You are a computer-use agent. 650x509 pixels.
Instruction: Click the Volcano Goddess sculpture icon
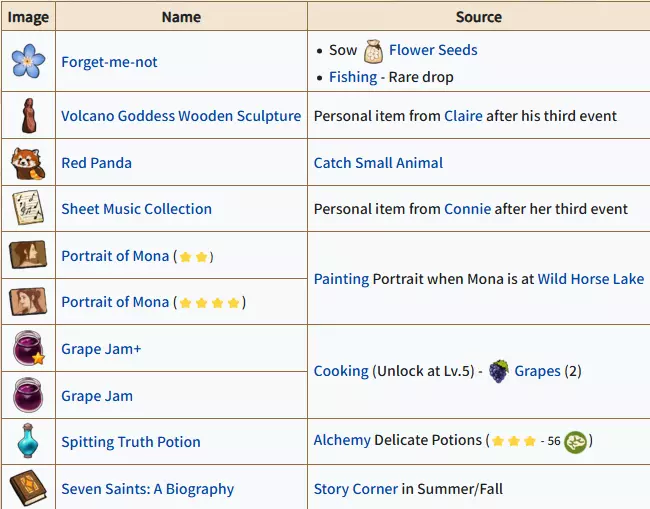pyautogui.click(x=27, y=116)
